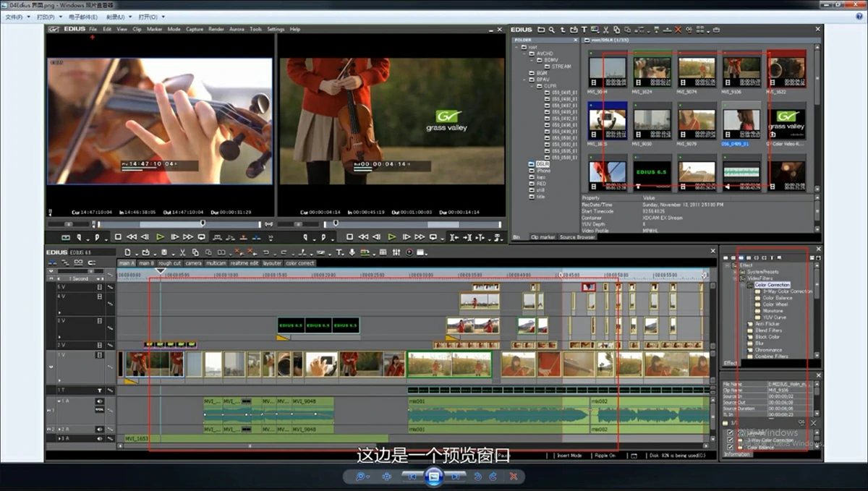Image resolution: width=868 pixels, height=491 pixels.
Task: Click the Copy icon in timeline toolbar
Action: [x=195, y=252]
